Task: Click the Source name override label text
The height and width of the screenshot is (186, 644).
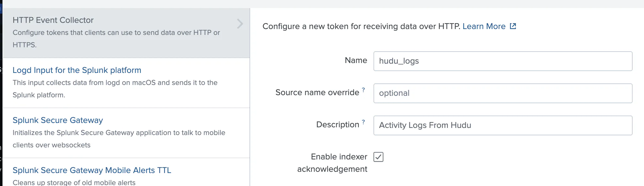Action: (x=317, y=92)
